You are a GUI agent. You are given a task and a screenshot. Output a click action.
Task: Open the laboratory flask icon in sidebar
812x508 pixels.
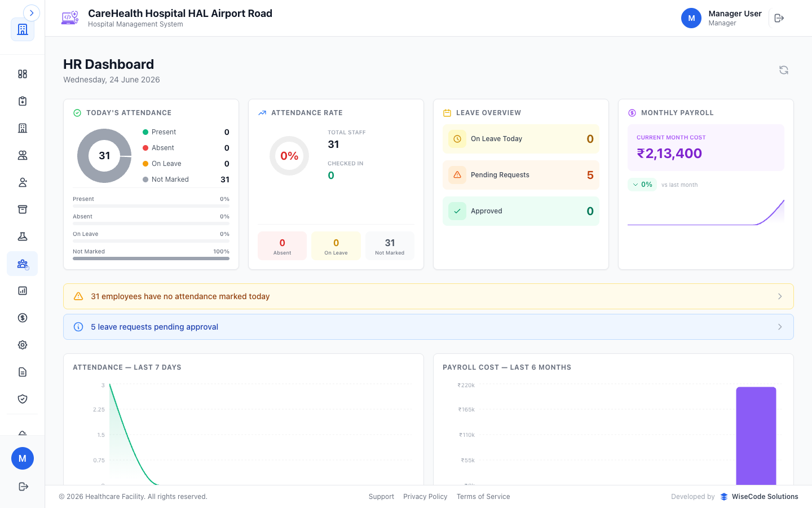click(23, 237)
